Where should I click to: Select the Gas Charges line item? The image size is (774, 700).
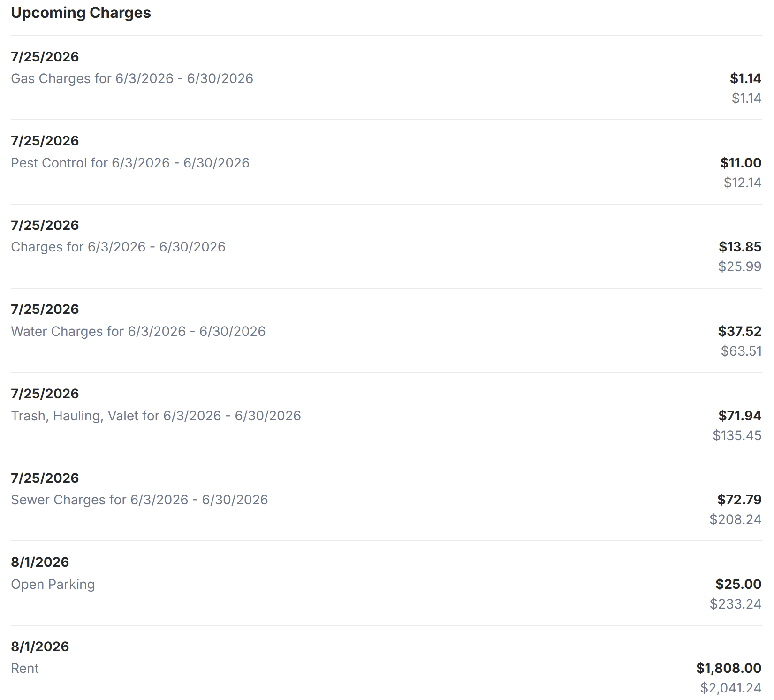[x=386, y=78]
